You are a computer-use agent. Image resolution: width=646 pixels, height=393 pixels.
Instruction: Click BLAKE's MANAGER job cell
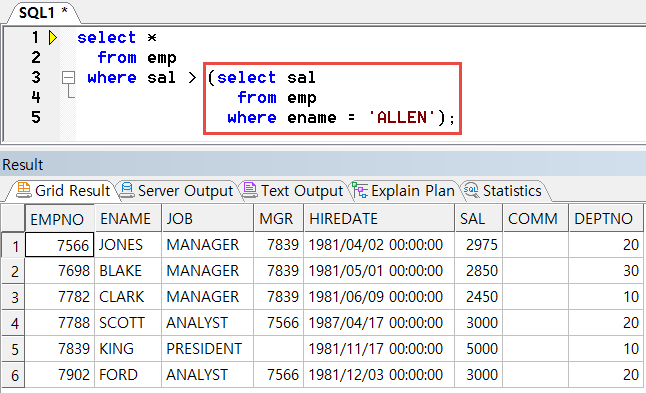click(x=208, y=271)
